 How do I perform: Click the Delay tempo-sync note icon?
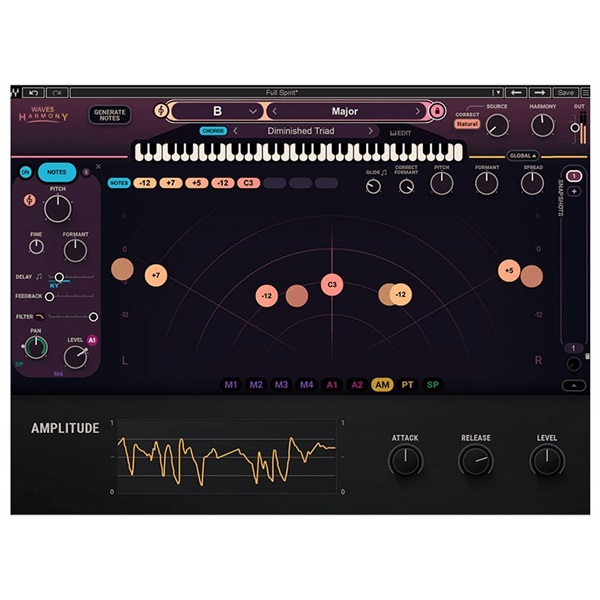click(x=39, y=276)
